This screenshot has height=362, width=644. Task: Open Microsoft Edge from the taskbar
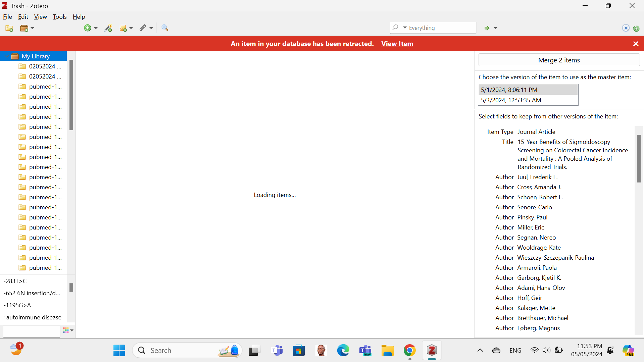click(343, 351)
